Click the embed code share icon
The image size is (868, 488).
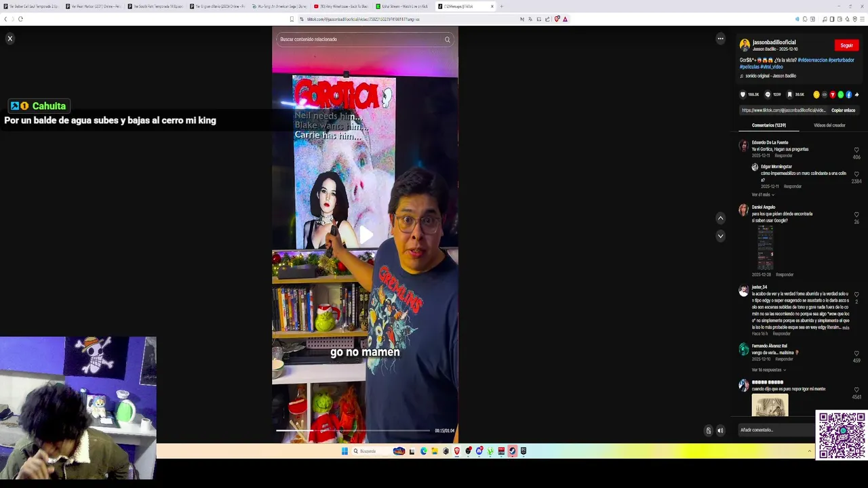click(825, 95)
